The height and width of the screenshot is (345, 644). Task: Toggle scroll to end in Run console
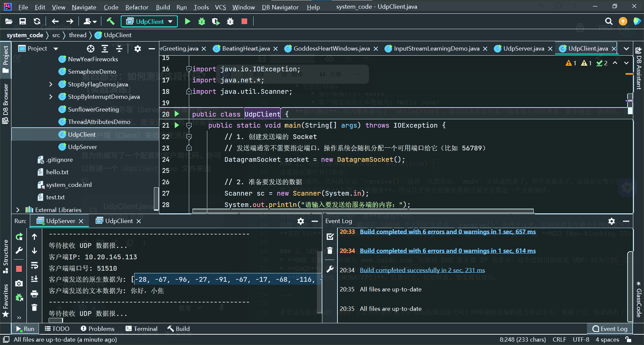(34, 279)
